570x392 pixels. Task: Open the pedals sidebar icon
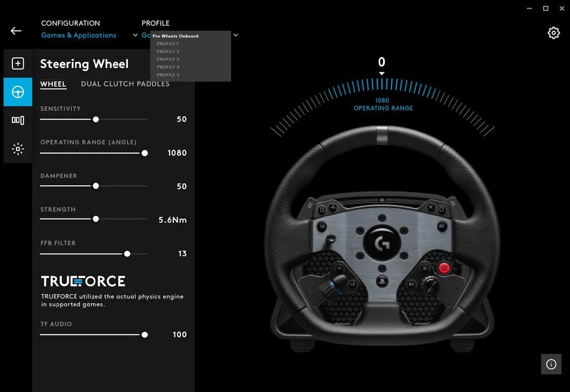click(x=18, y=120)
